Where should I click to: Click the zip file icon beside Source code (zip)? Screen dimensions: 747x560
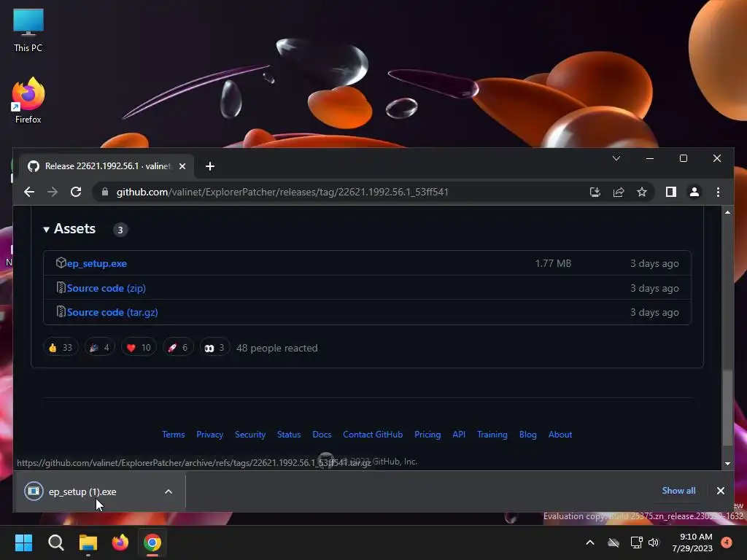point(61,287)
